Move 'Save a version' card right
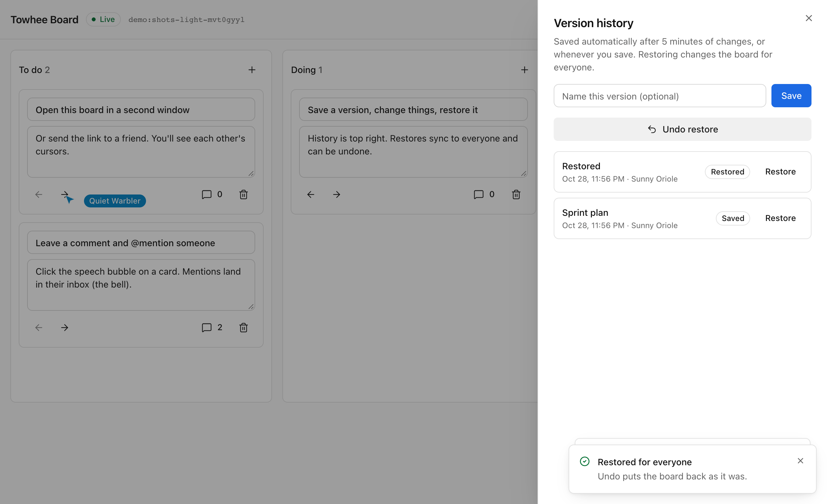Viewport: 827px width, 504px height. coord(337,194)
